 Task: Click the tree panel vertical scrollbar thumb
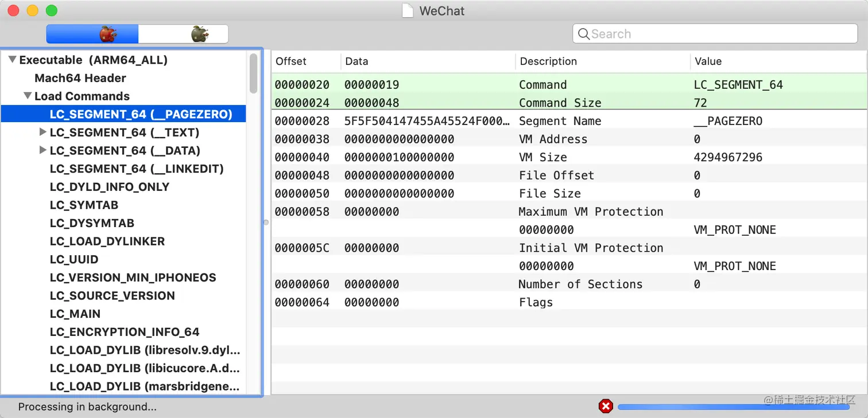pyautogui.click(x=253, y=73)
